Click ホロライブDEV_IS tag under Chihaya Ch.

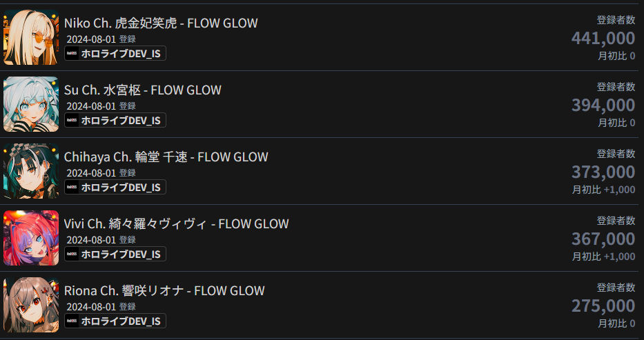pos(115,187)
